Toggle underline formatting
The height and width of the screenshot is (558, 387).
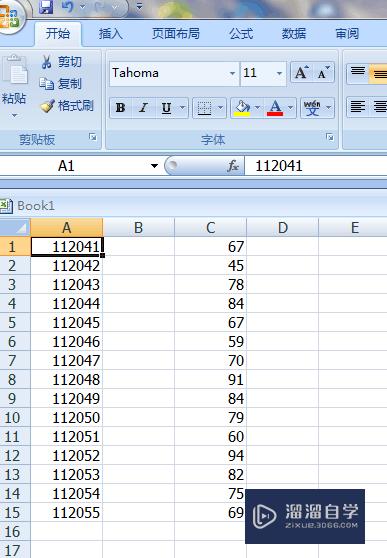coord(166,107)
